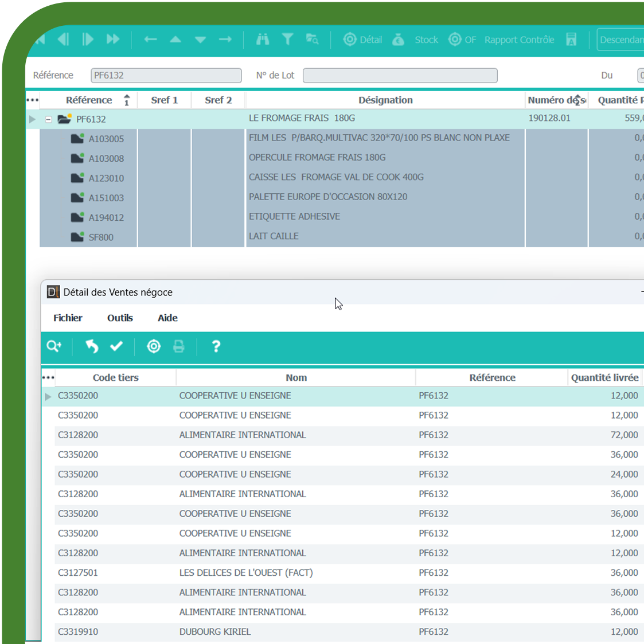This screenshot has height=644, width=644.
Task: Click the binoculars search icon
Action: pyautogui.click(x=263, y=40)
